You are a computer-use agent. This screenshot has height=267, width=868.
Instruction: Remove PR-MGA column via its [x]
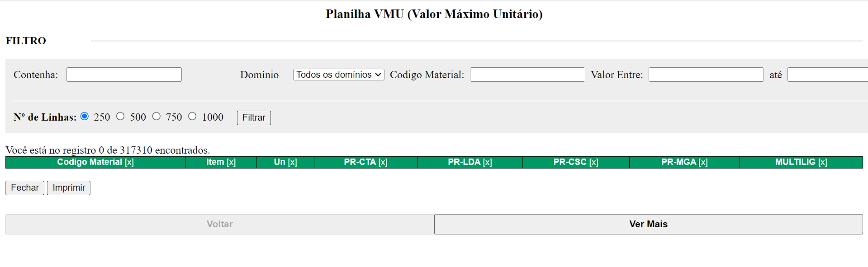click(703, 162)
